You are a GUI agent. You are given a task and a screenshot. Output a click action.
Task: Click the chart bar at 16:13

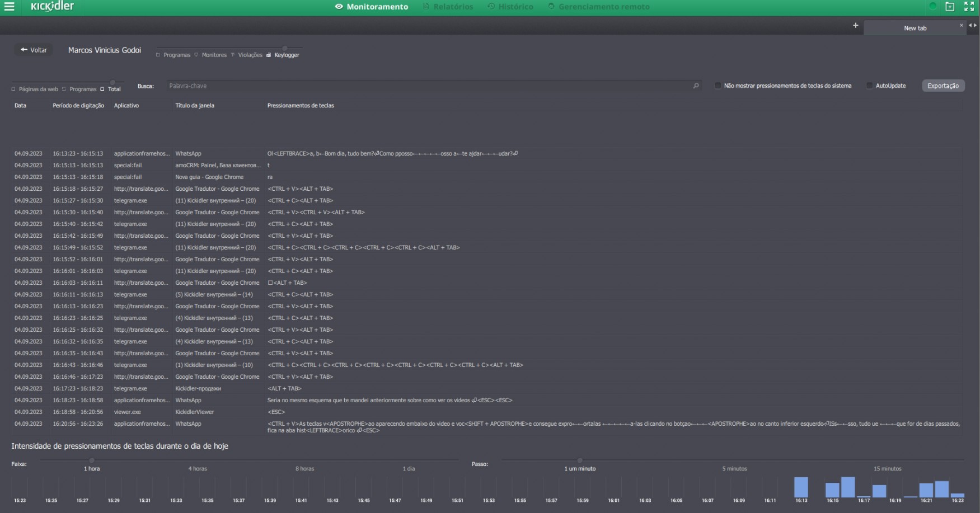(801, 487)
